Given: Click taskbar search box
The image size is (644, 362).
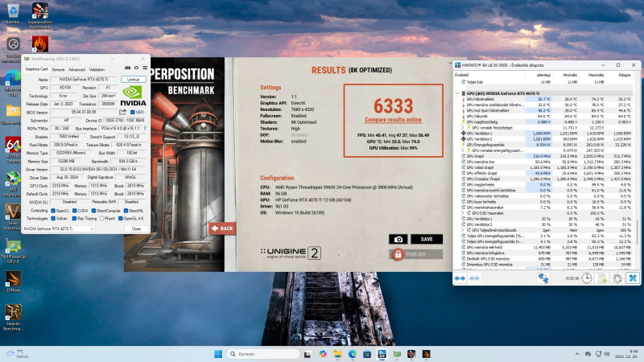Looking at the screenshot, I should click(263, 354).
